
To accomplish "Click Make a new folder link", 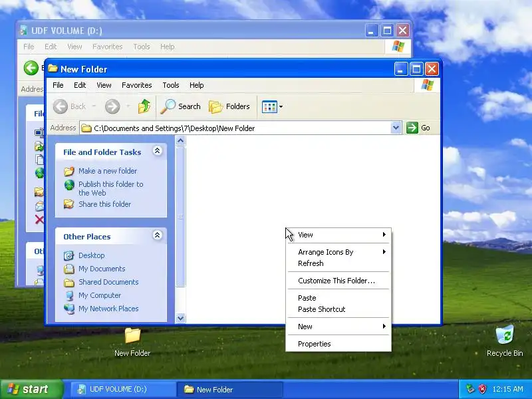I will click(108, 171).
